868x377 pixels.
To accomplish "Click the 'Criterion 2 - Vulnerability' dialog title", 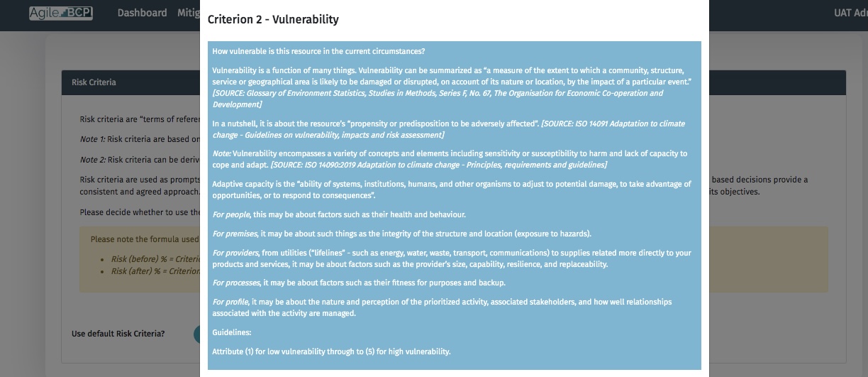I will click(x=273, y=20).
